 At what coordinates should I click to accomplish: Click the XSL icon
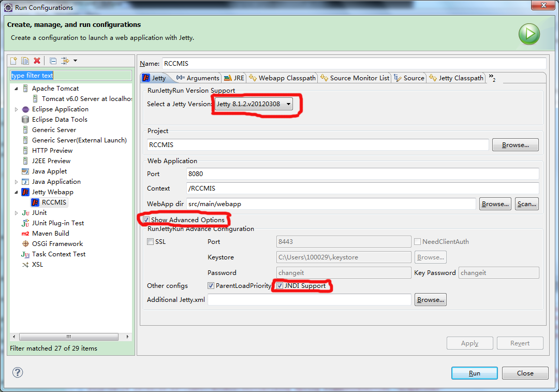click(25, 264)
